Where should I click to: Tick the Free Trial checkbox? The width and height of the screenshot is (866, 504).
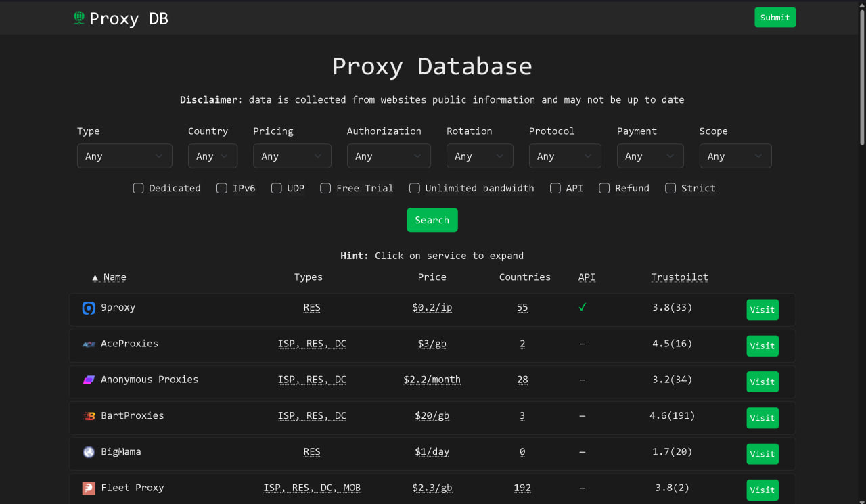coord(325,189)
